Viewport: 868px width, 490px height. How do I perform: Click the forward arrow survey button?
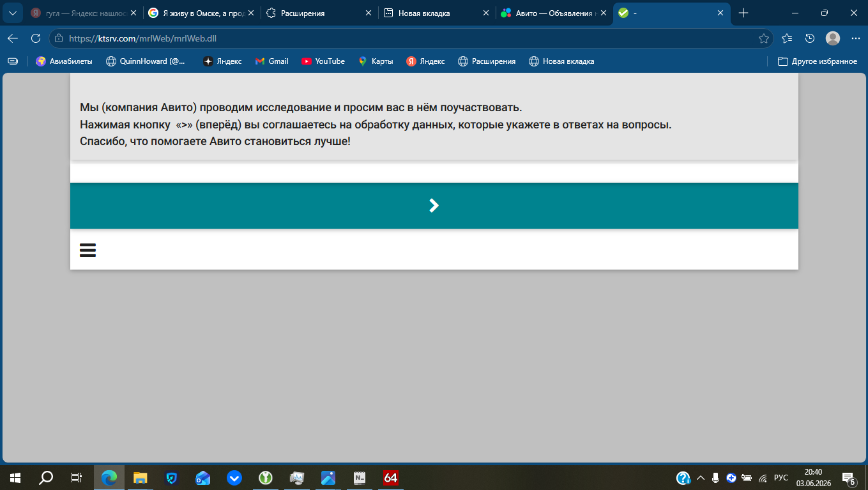coord(434,206)
